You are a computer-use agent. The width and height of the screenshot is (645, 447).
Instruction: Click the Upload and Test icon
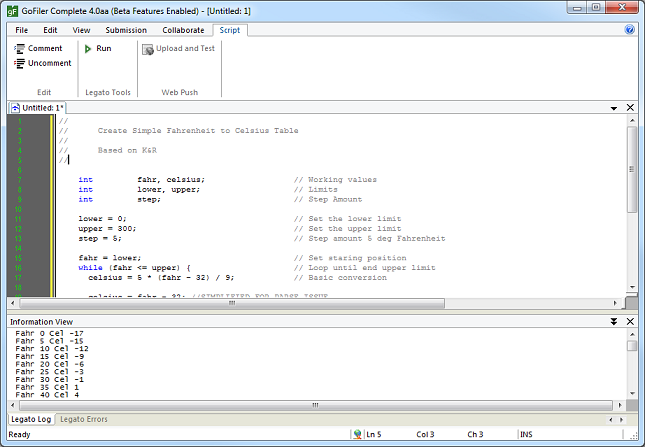click(148, 49)
